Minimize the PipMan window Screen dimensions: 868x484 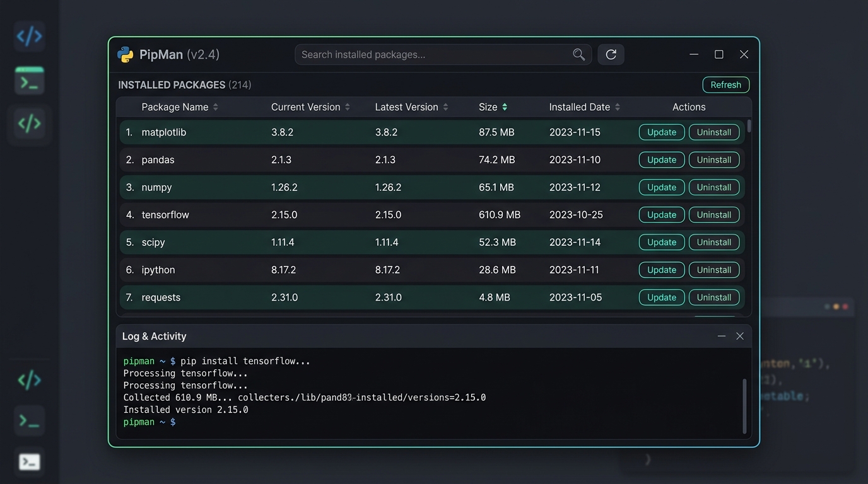click(694, 55)
